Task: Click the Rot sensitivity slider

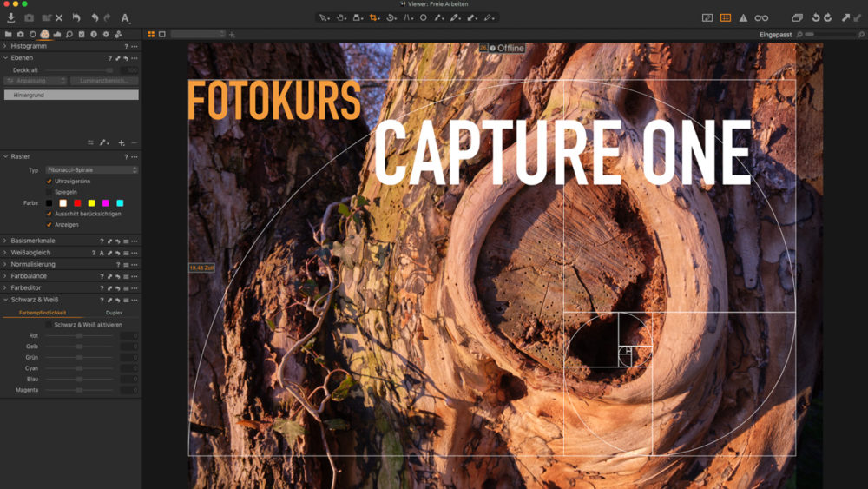Action: pos(79,336)
